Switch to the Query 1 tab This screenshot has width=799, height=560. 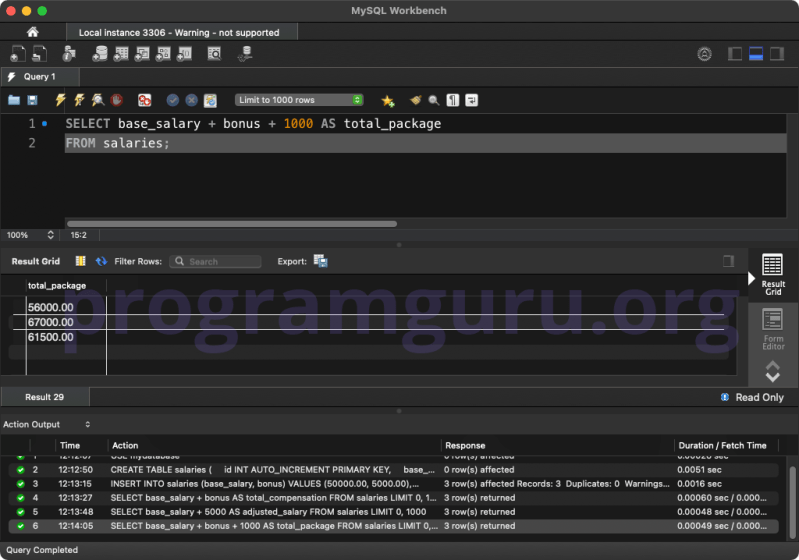(40, 76)
